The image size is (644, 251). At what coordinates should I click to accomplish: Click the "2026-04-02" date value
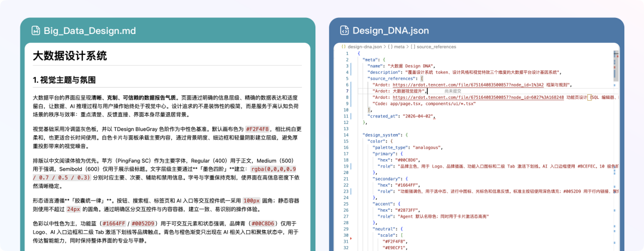419,116
